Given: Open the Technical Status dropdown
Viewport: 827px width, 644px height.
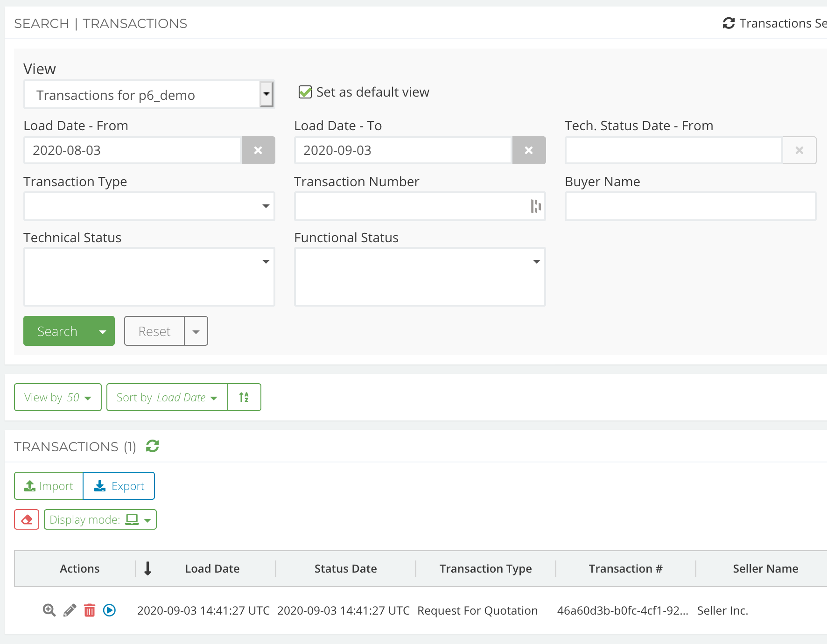Looking at the screenshot, I should coord(265,262).
